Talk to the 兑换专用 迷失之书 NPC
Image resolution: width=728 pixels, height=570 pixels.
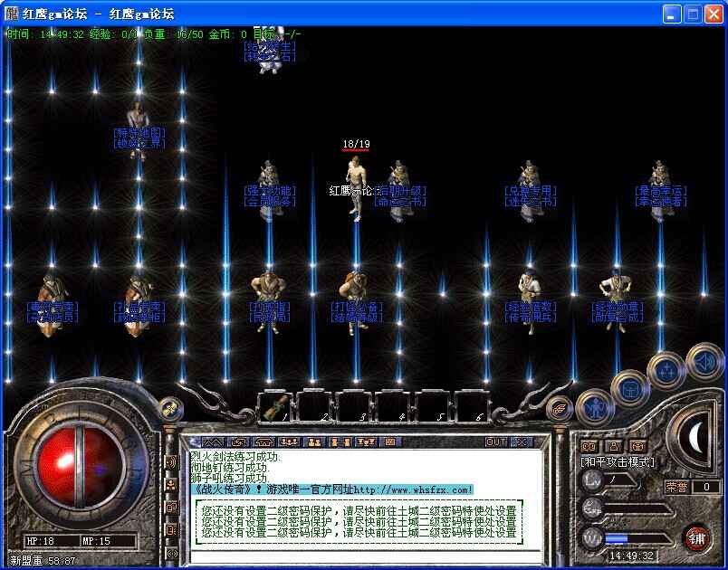tap(531, 191)
